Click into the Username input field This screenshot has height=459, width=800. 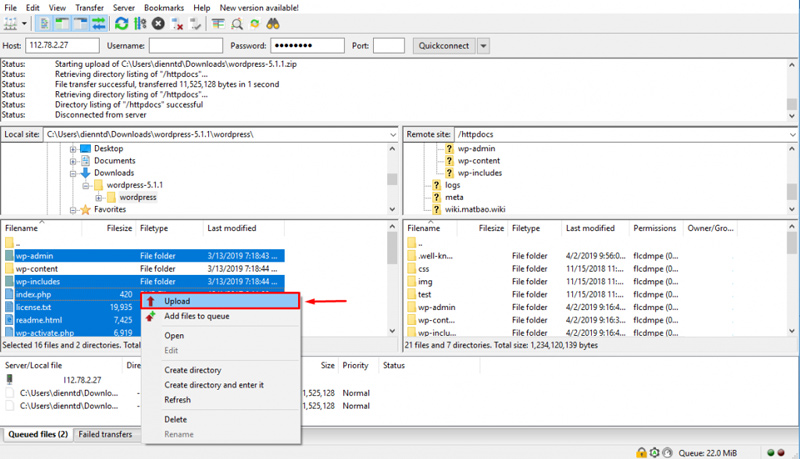click(185, 46)
